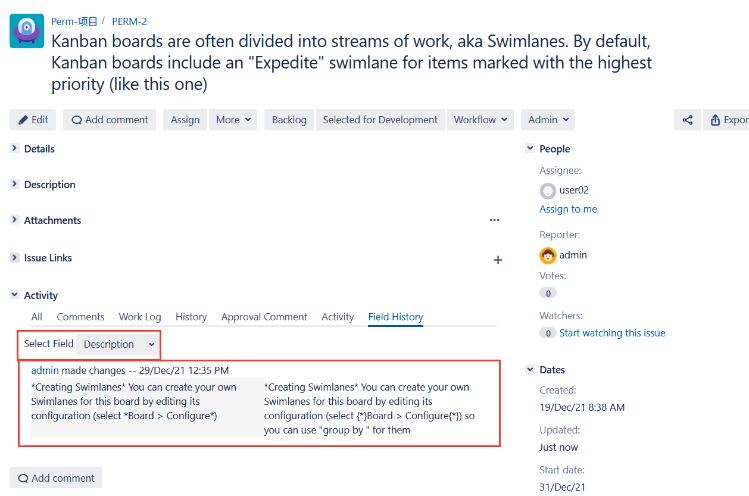Collapse the Activity section

(14, 295)
